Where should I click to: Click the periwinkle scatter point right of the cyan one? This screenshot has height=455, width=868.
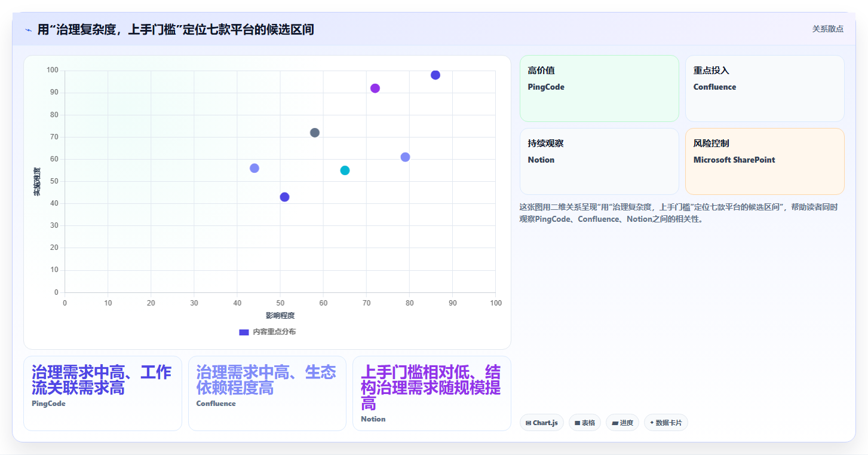pyautogui.click(x=405, y=157)
